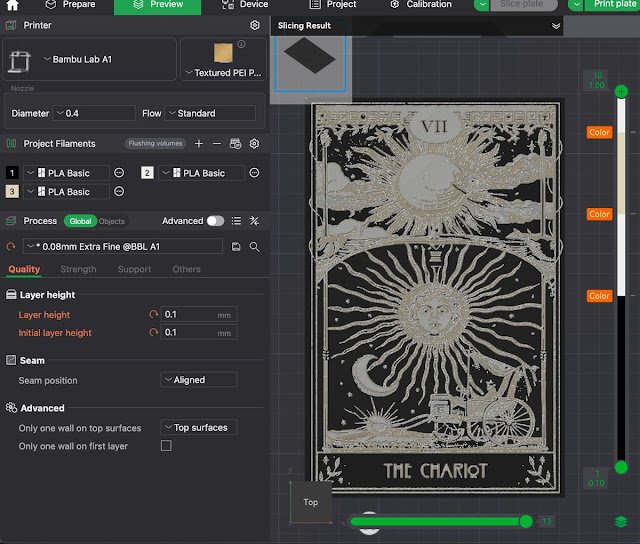
Task: Click the Home icon in the top bar
Action: pyautogui.click(x=14, y=5)
